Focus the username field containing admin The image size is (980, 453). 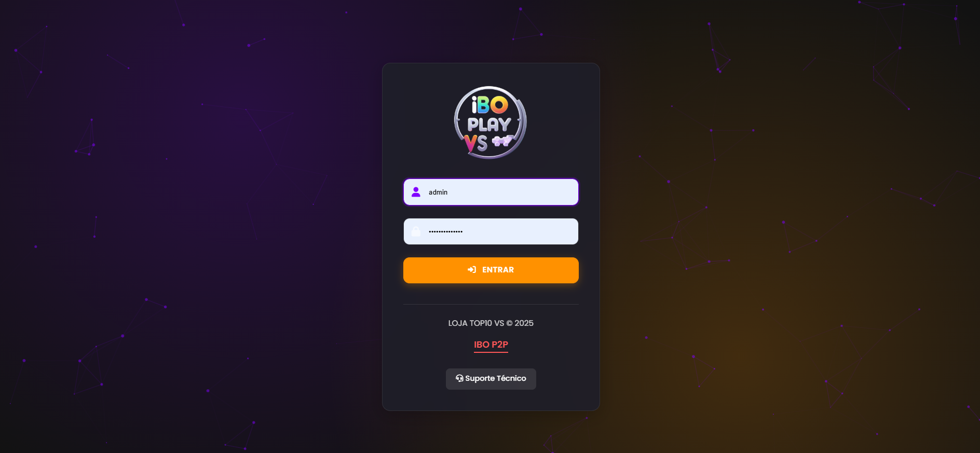(491, 192)
